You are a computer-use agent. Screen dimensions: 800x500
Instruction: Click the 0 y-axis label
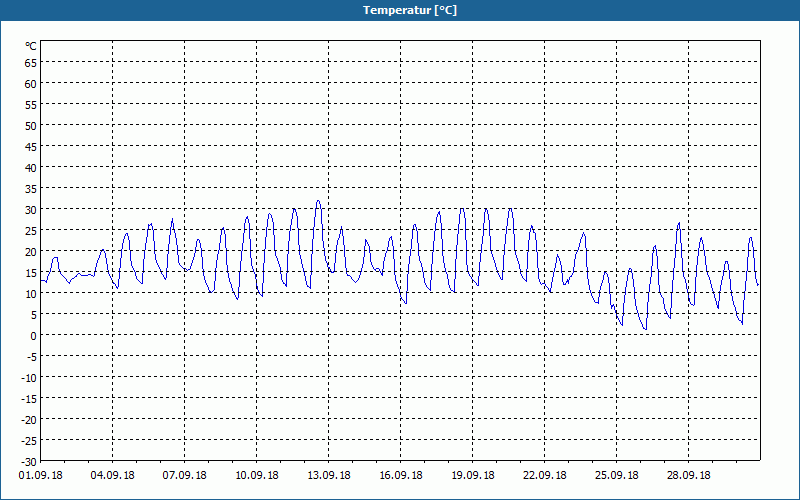click(x=34, y=336)
